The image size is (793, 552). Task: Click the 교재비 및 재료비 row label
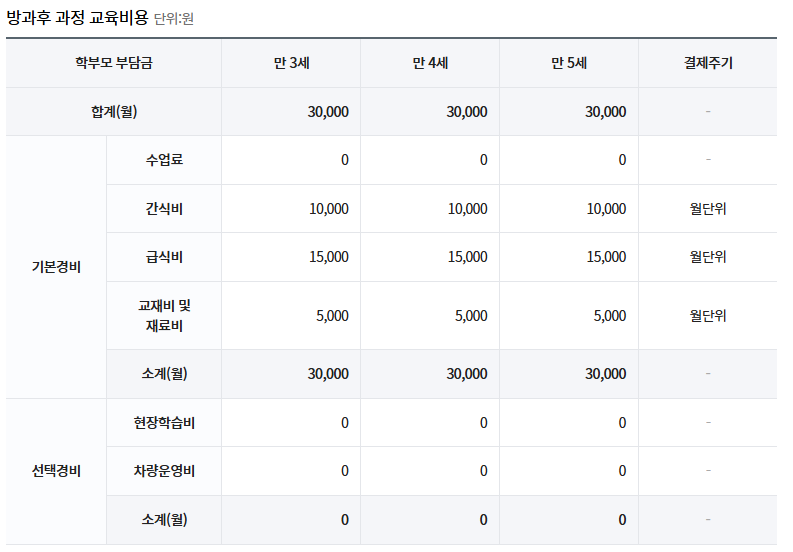164,315
